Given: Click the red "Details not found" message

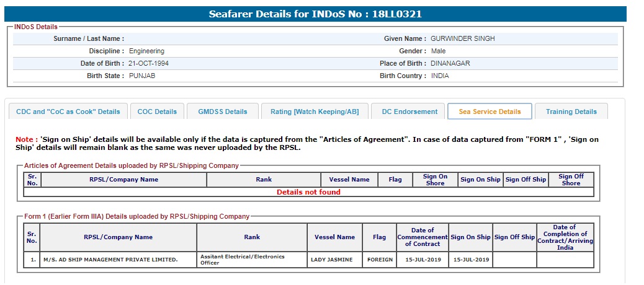Looking at the screenshot, I should 308,192.
